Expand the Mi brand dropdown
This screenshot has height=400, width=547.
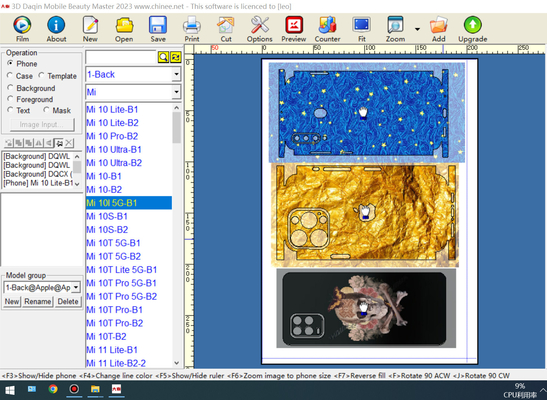pyautogui.click(x=177, y=92)
